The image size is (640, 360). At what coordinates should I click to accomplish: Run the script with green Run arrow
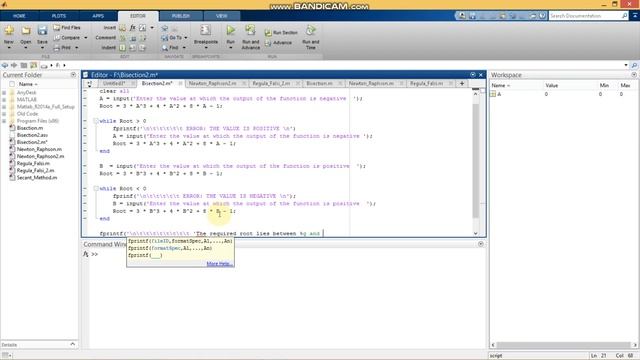(231, 30)
